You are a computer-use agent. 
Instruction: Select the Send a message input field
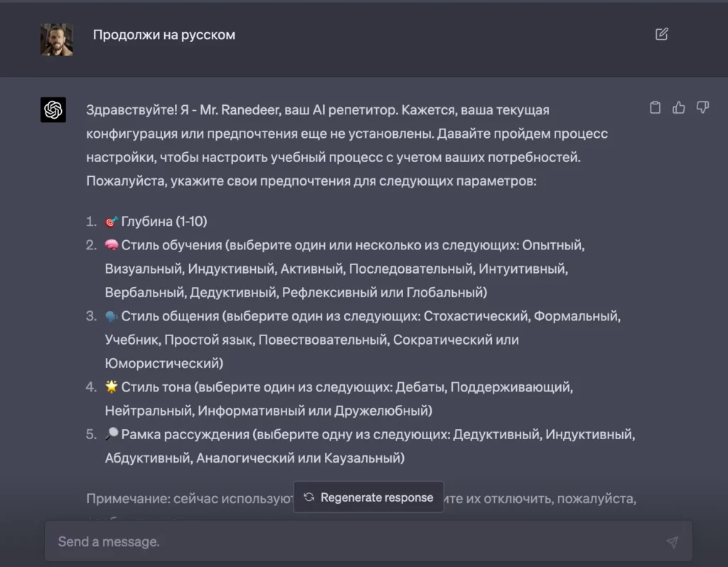pos(284,541)
